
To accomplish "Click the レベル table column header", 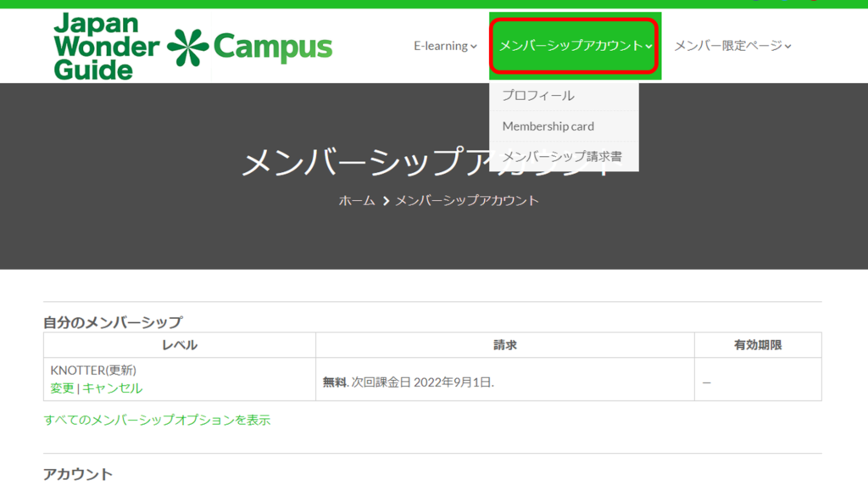I will [180, 345].
